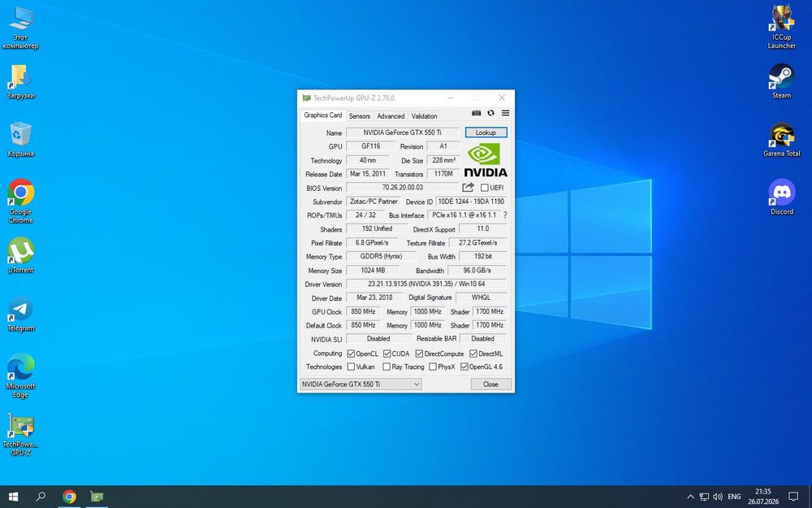Click Memory Size 1024 MB value

[373, 270]
